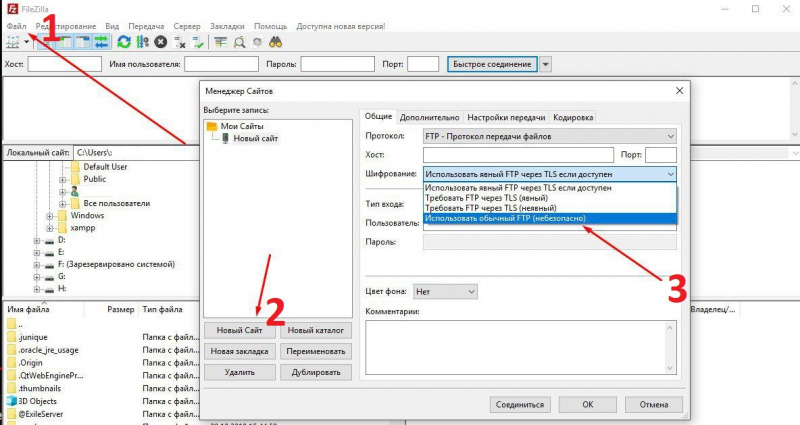Screen dimensions: 800x425
Task: Click the green Refresh file lists icon
Action: pos(124,42)
